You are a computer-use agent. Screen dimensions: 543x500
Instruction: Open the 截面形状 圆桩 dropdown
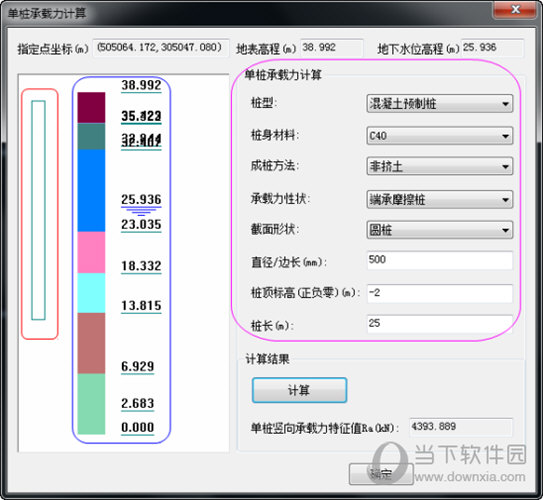[439, 230]
